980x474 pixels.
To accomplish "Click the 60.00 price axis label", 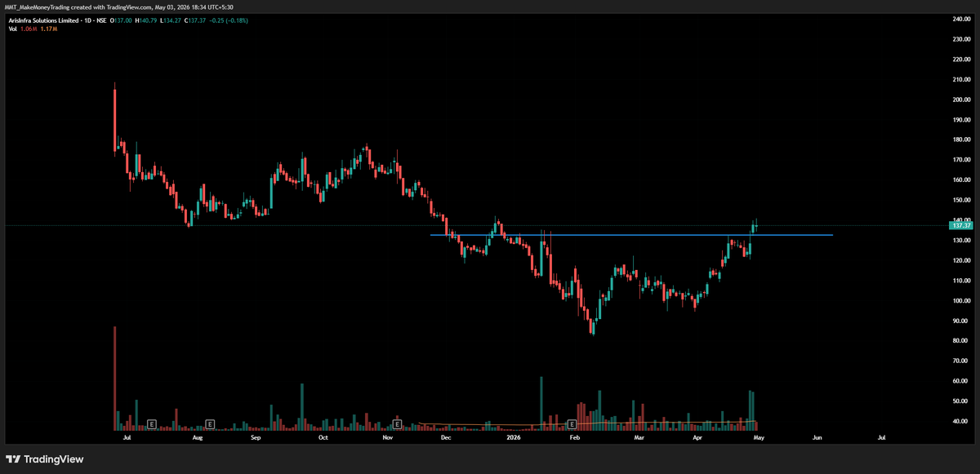I will click(x=962, y=381).
